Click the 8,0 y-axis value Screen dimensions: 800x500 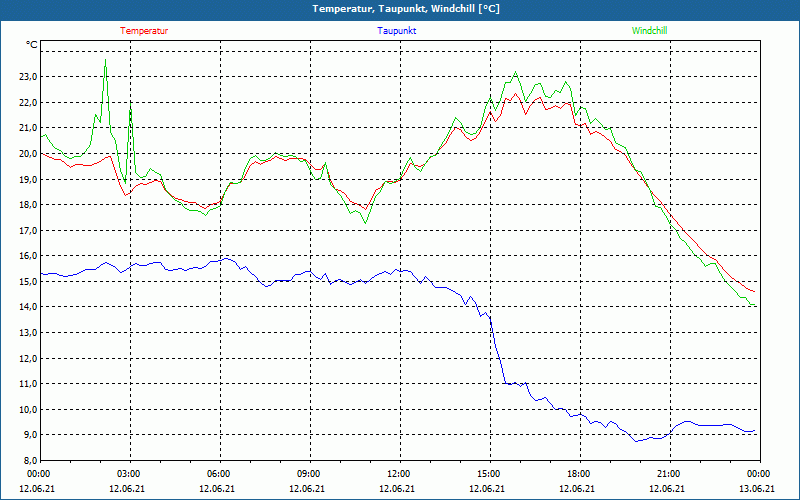point(30,460)
